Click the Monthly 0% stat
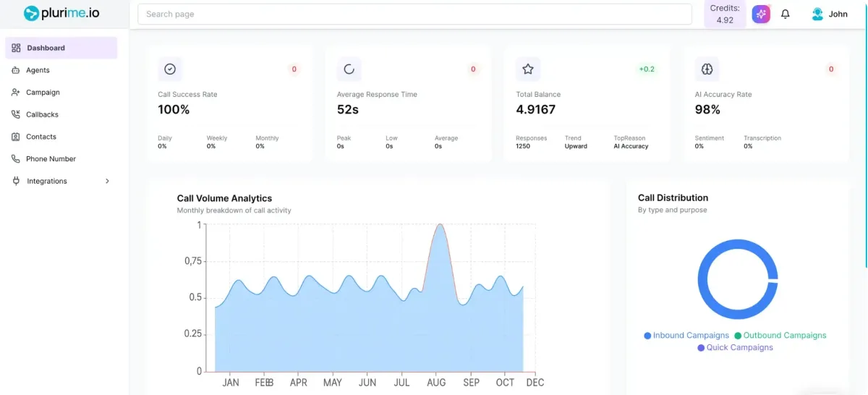 (267, 142)
